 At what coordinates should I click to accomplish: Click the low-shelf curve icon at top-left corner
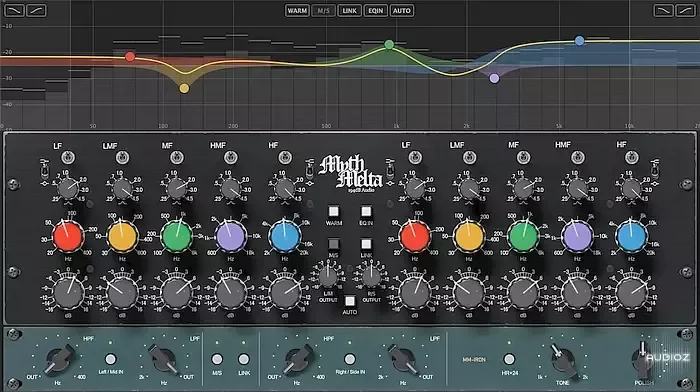coord(14,11)
